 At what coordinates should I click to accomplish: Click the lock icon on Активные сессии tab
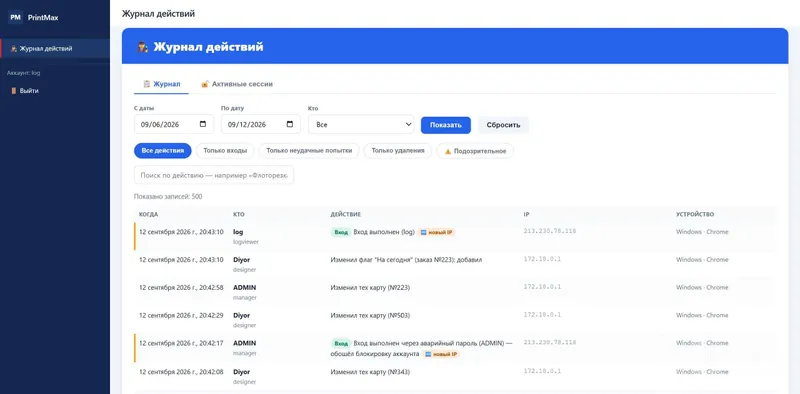pos(205,84)
